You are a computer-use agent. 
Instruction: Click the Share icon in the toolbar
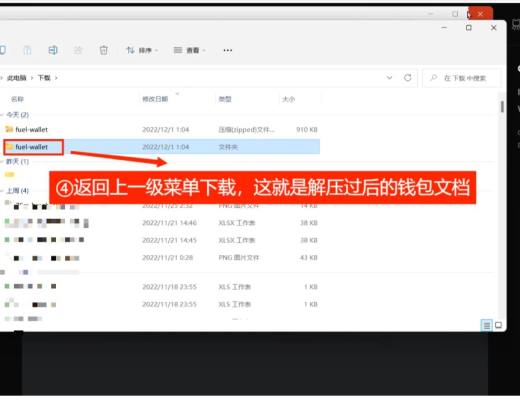[x=78, y=50]
